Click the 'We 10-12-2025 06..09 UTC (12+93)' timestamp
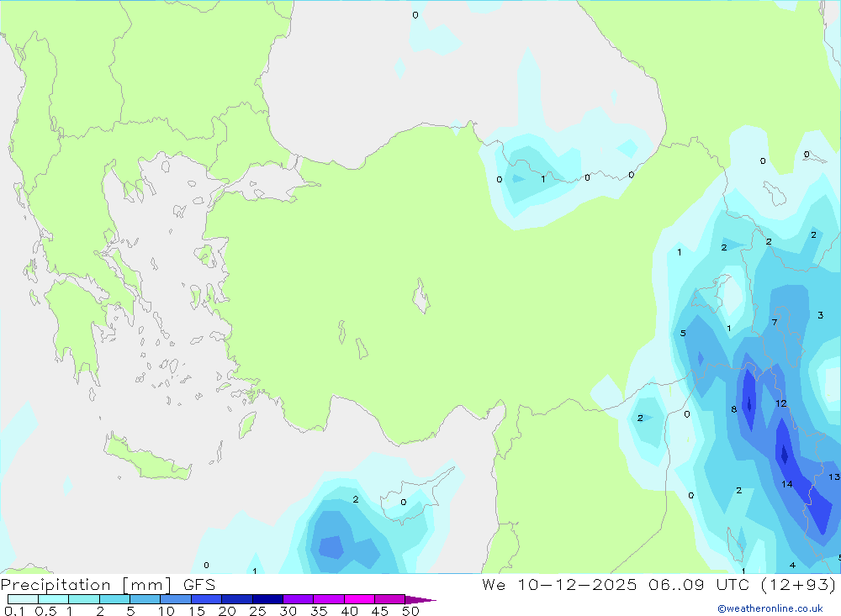The image size is (841, 616). [x=659, y=585]
